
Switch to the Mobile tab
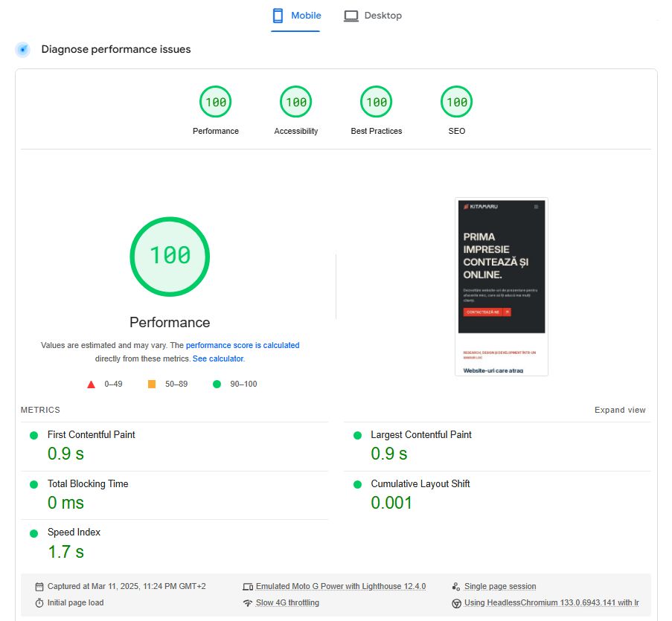pyautogui.click(x=296, y=16)
